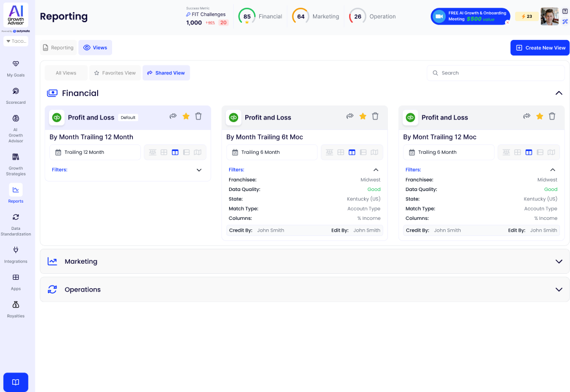
Task: Toggle favorite star on the middle view card
Action: point(362,117)
